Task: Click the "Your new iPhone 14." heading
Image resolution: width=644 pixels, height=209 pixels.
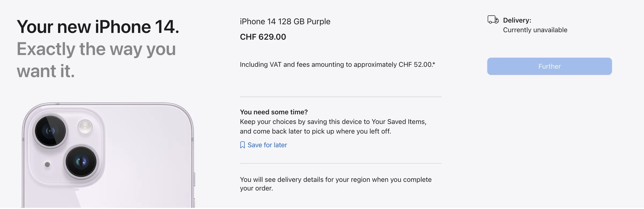Action: pyautogui.click(x=98, y=27)
